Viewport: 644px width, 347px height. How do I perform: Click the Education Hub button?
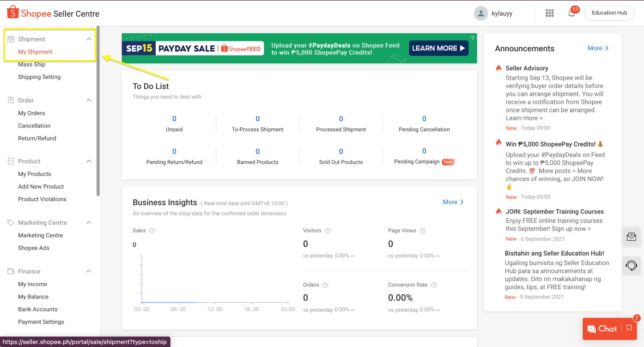click(x=609, y=13)
